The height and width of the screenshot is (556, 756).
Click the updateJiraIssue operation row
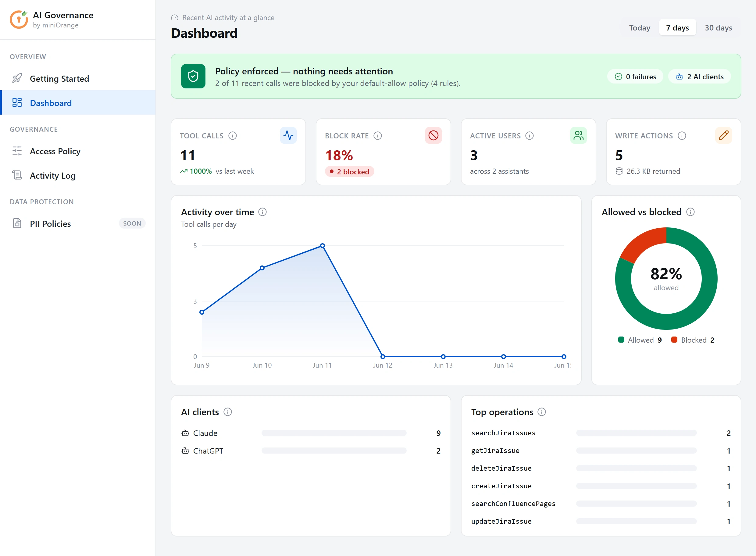coord(601,521)
